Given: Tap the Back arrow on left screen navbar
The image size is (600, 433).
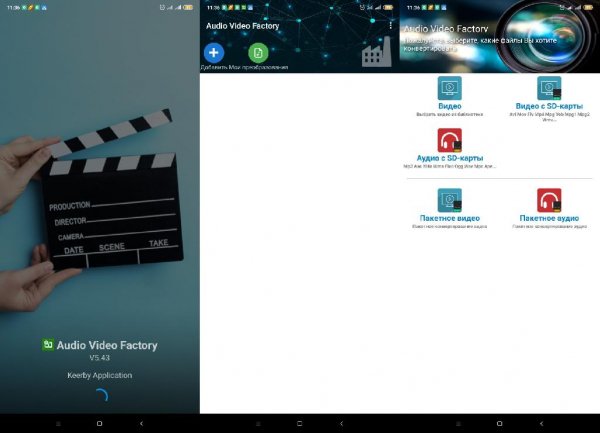Looking at the screenshot, I should coord(142,423).
